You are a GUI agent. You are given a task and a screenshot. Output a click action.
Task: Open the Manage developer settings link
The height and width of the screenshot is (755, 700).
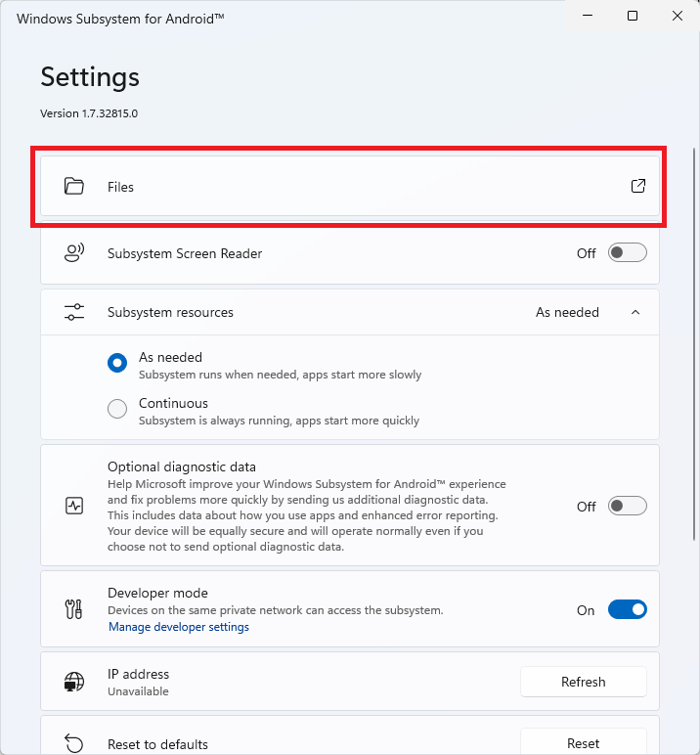click(179, 627)
